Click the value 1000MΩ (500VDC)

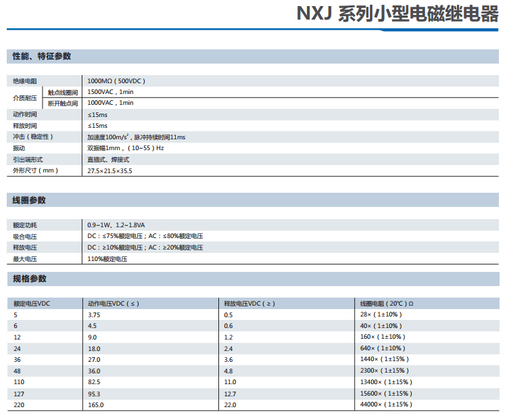pos(116,81)
